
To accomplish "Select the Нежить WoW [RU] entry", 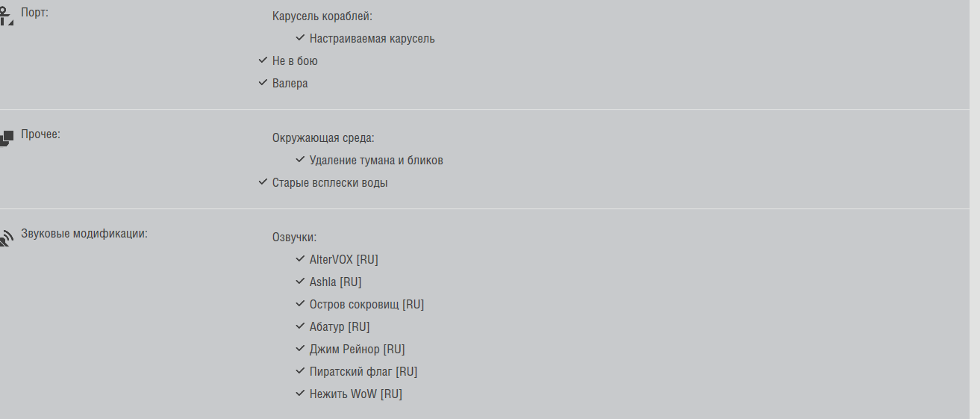I will (355, 394).
